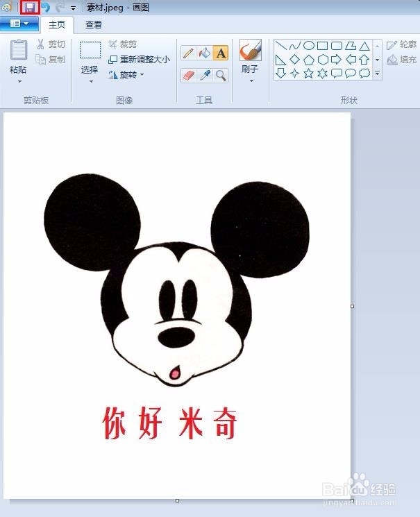Select the Down arrow shape

(x=280, y=73)
